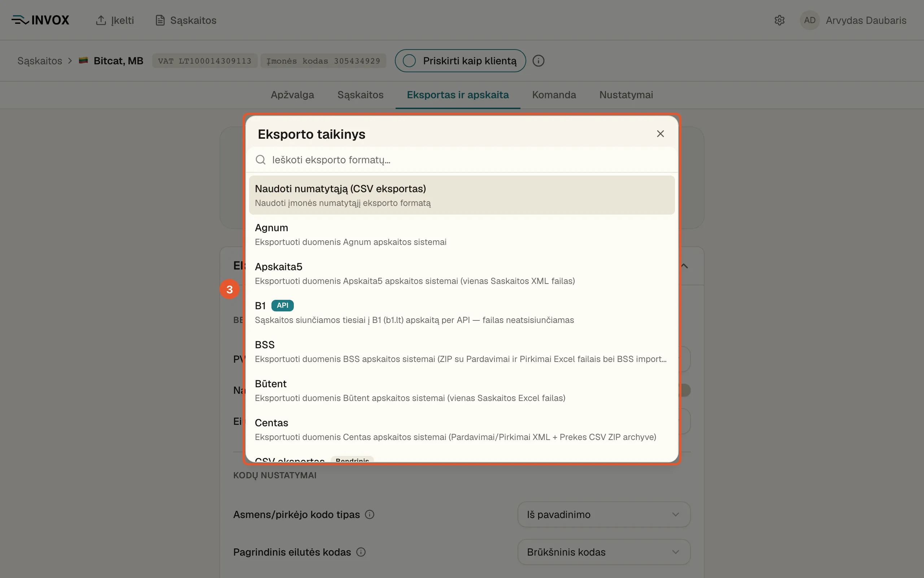Select the Eksportas ir apskaita tab
924x578 pixels.
(458, 95)
